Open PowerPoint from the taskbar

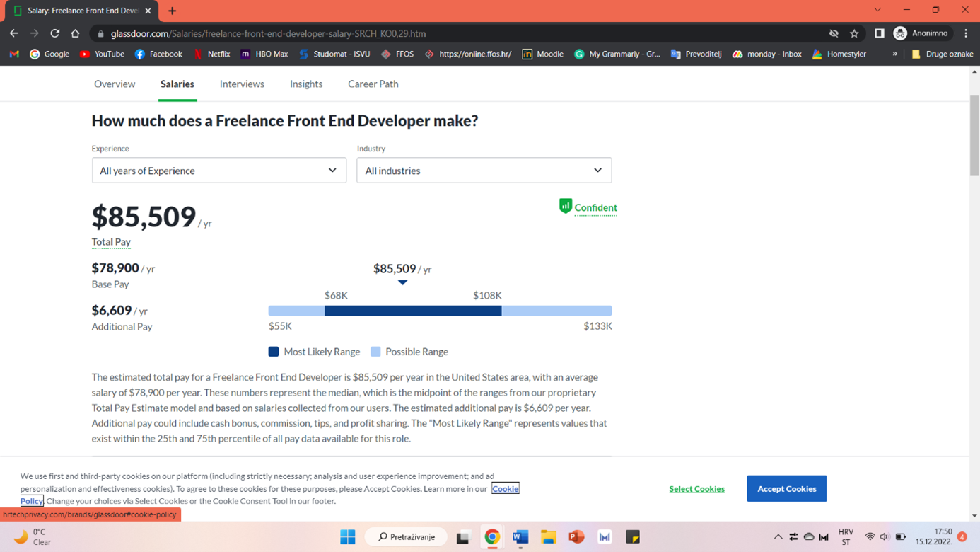(576, 537)
